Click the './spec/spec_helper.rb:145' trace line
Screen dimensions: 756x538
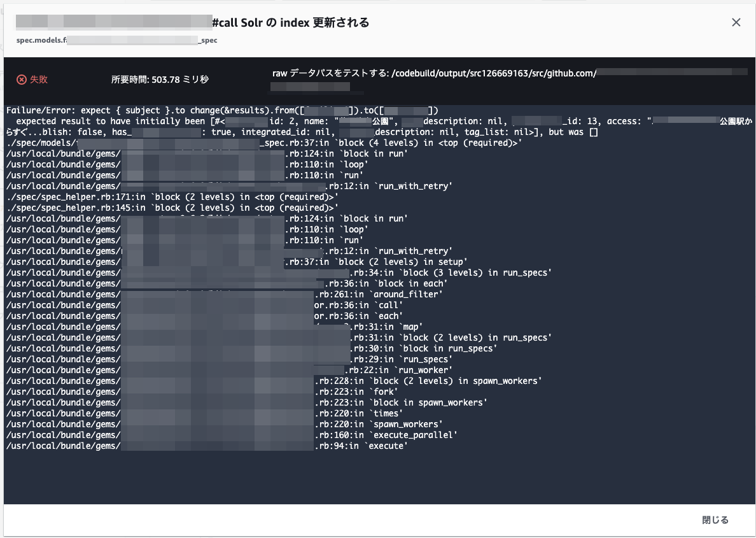(172, 208)
